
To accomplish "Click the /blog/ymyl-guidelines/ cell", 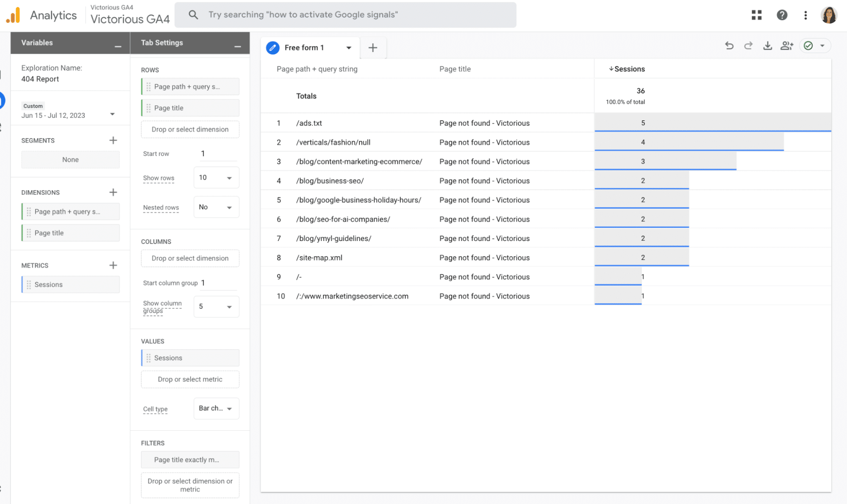I will click(333, 238).
